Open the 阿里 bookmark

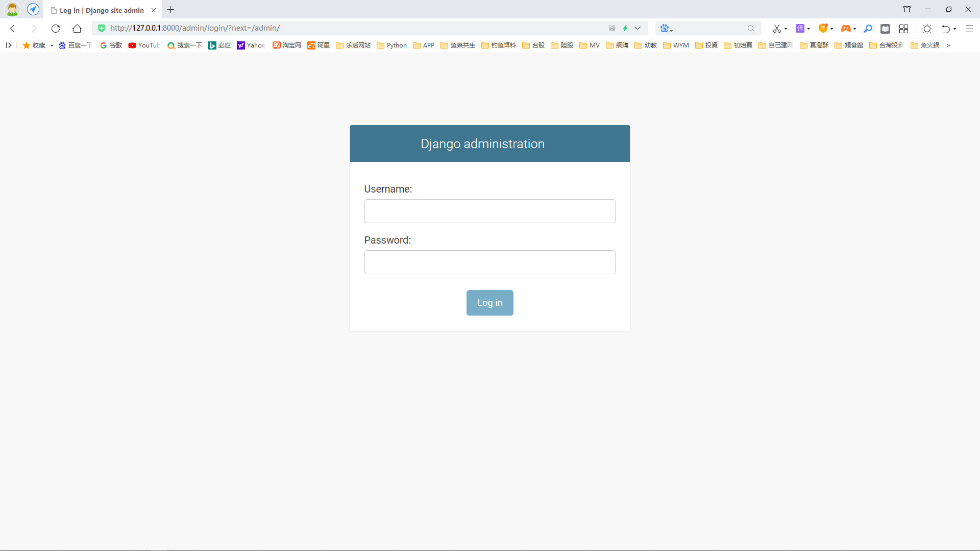click(318, 45)
